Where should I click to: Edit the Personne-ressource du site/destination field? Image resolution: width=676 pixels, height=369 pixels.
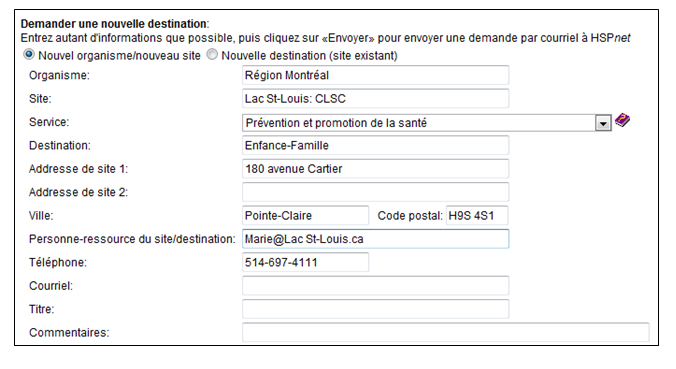tap(376, 239)
